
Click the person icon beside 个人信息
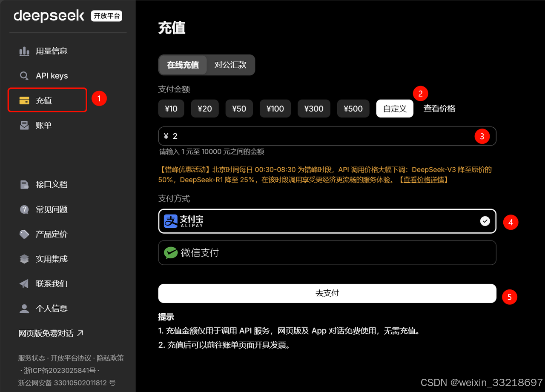pos(24,309)
